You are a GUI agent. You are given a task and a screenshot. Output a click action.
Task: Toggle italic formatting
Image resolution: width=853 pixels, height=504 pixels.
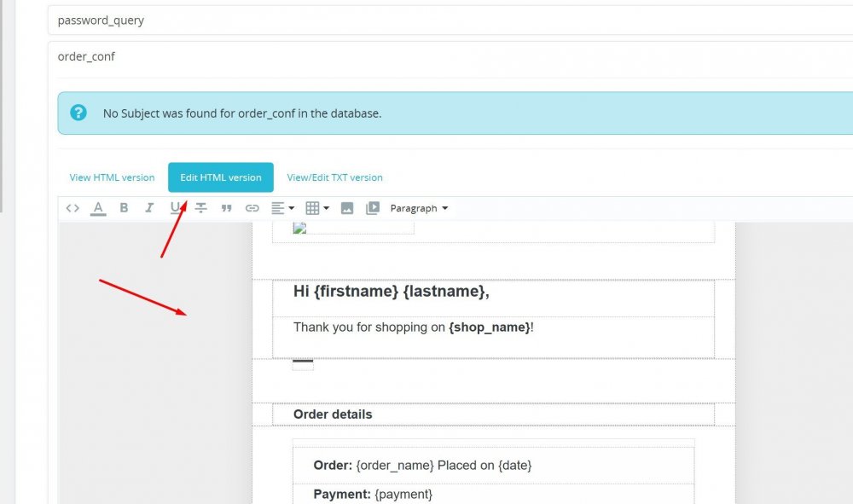pyautogui.click(x=149, y=208)
